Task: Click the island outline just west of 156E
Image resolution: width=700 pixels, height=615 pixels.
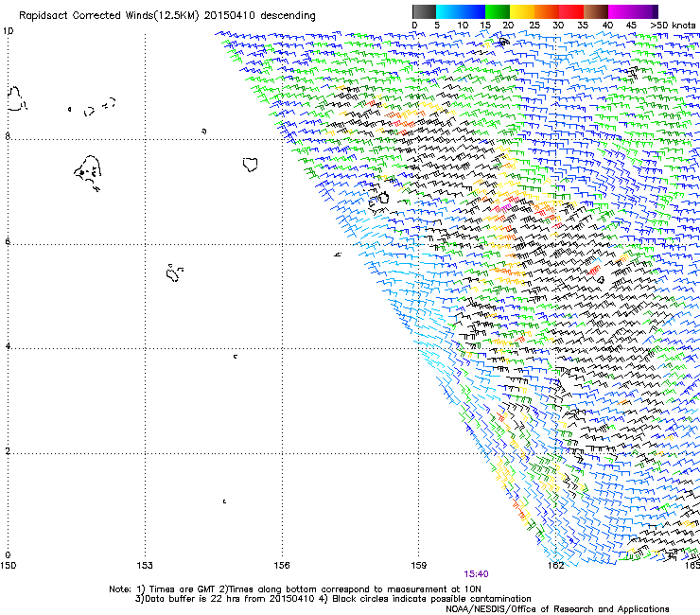Action: (x=251, y=165)
